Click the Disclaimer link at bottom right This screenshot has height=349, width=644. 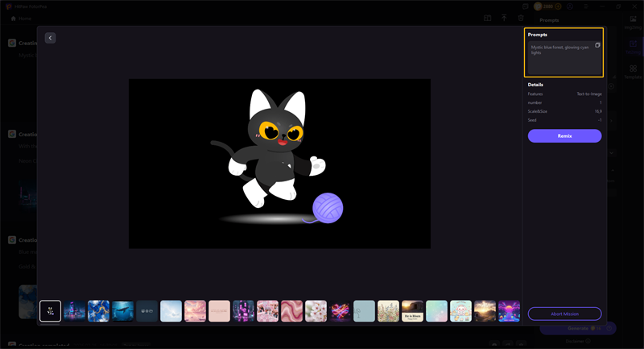[578, 341]
